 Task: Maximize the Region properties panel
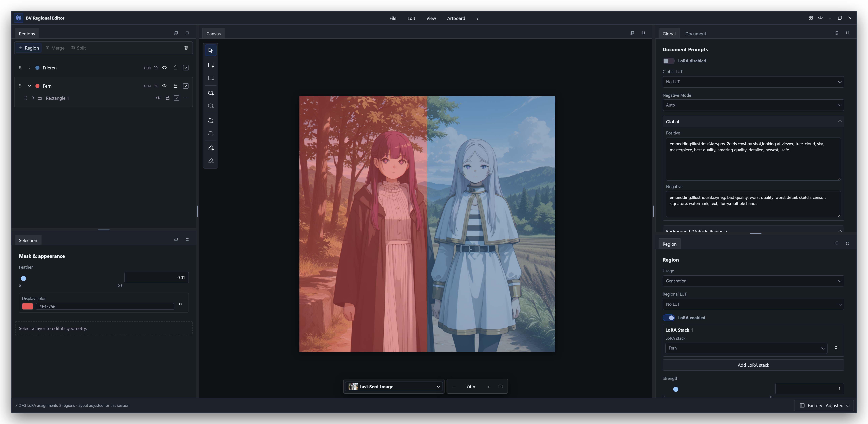click(x=847, y=244)
